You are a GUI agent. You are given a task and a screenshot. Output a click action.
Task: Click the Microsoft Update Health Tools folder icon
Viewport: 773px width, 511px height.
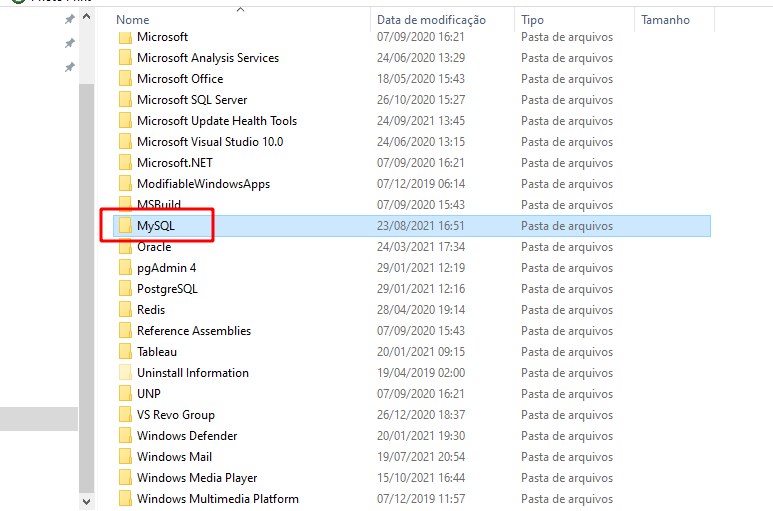(x=125, y=121)
